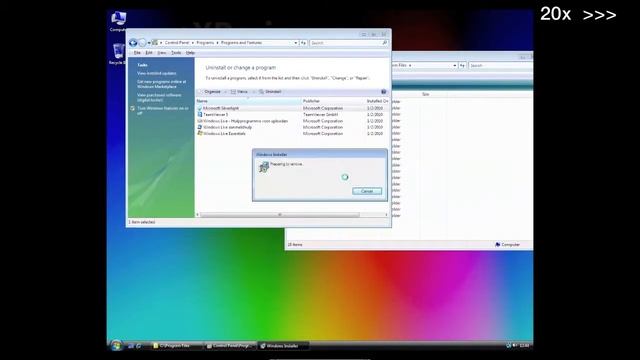Select the Computer desktop icon
This screenshot has height=360, width=640.
(x=118, y=22)
